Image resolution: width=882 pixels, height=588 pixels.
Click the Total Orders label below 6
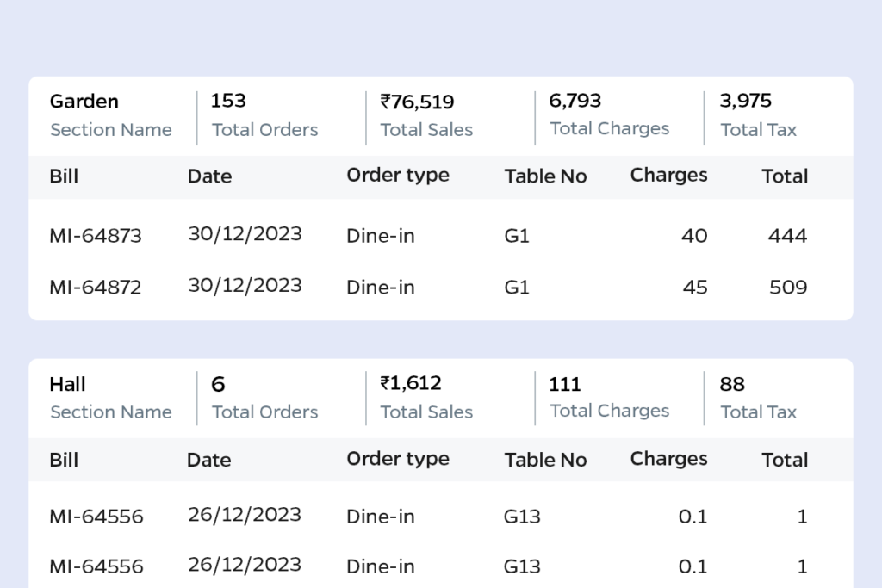point(265,412)
